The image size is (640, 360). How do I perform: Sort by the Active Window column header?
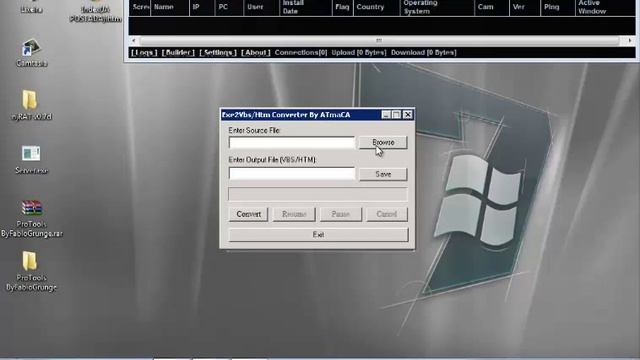(605, 7)
